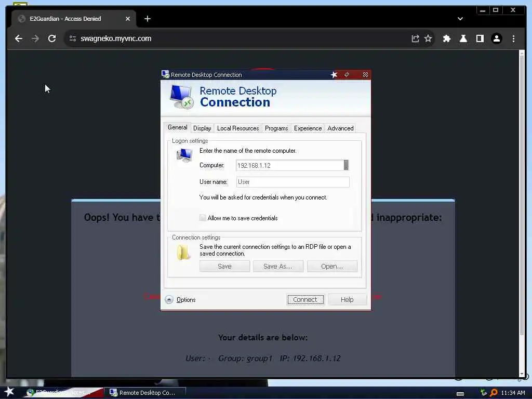The image size is (532, 399).
Task: Expand the Computer dropdown arrow
Action: (346, 165)
